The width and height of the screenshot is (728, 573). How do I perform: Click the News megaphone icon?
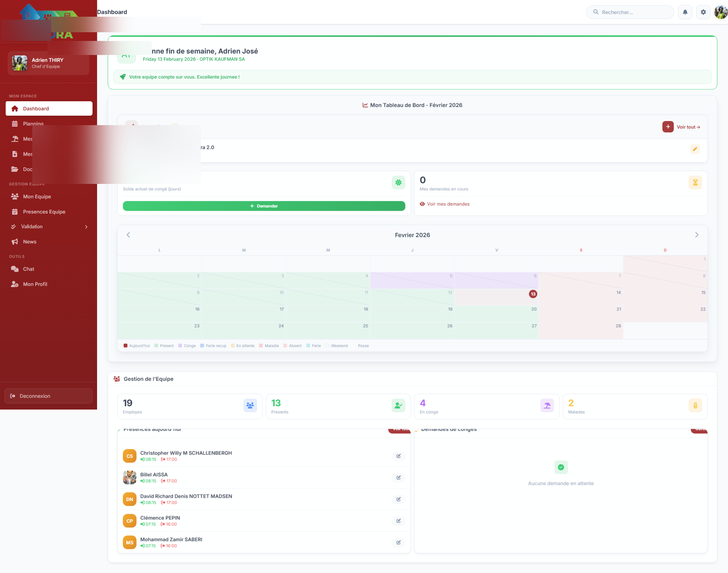point(15,242)
